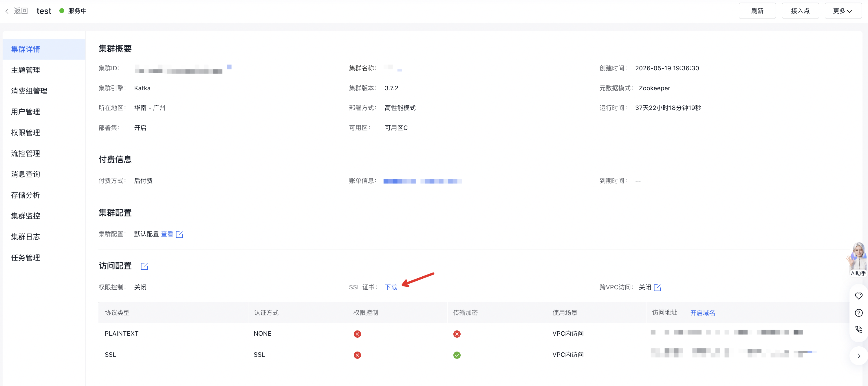Click the back arrow next to 返回
This screenshot has width=868, height=386.
click(x=7, y=11)
